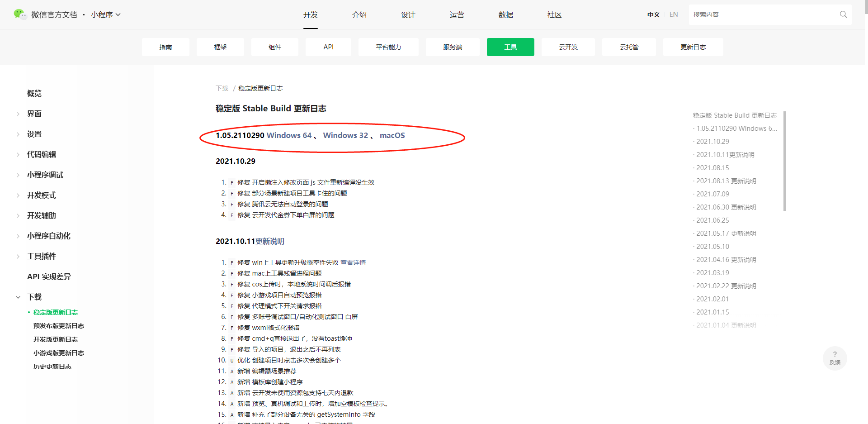Open the 设计 top navigation tab
This screenshot has height=424, width=868.
pyautogui.click(x=408, y=14)
